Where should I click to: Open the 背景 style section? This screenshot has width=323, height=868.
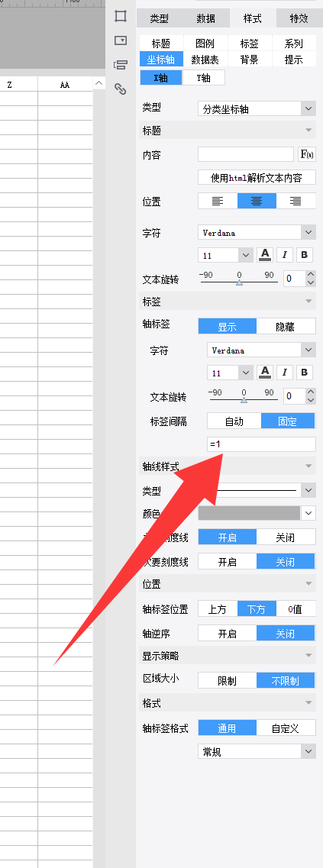point(250,60)
